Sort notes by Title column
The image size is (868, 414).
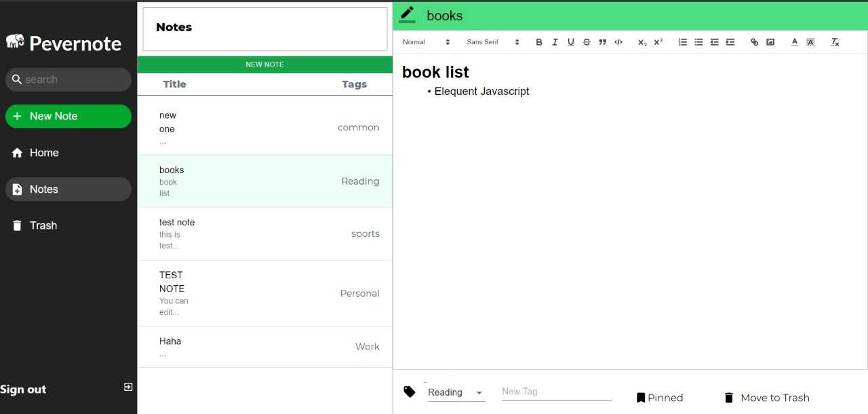pos(174,84)
